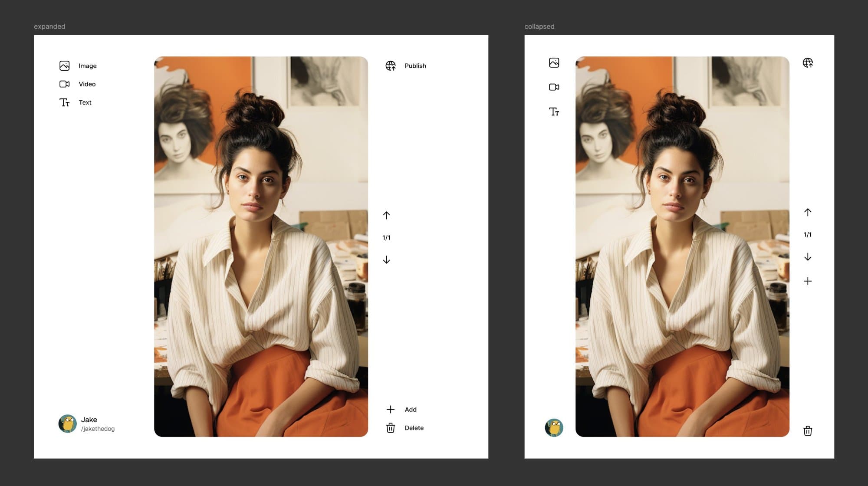Click the Jake avatar in collapsed frame
Screen dimensions: 868x486
[x=554, y=427]
